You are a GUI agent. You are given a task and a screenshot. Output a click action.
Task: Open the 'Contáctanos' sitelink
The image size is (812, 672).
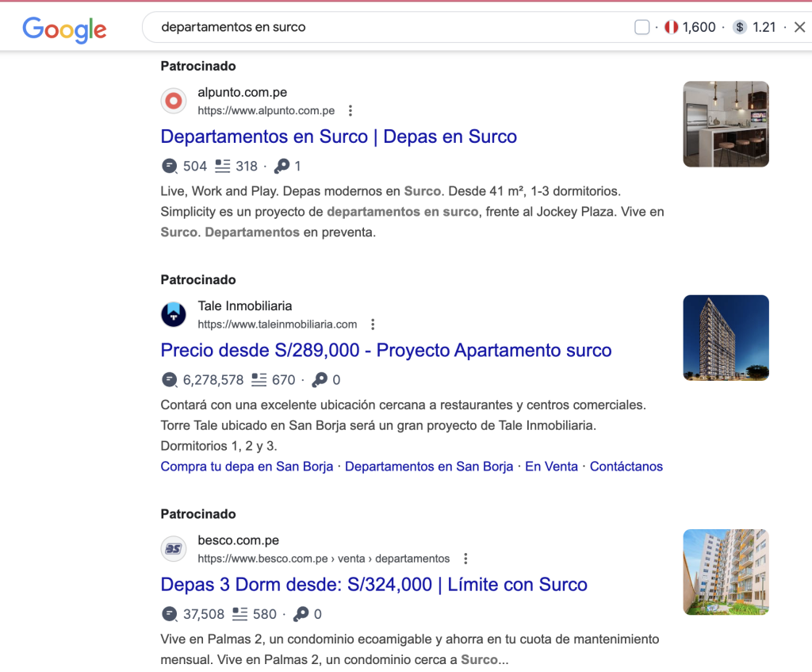tap(626, 467)
